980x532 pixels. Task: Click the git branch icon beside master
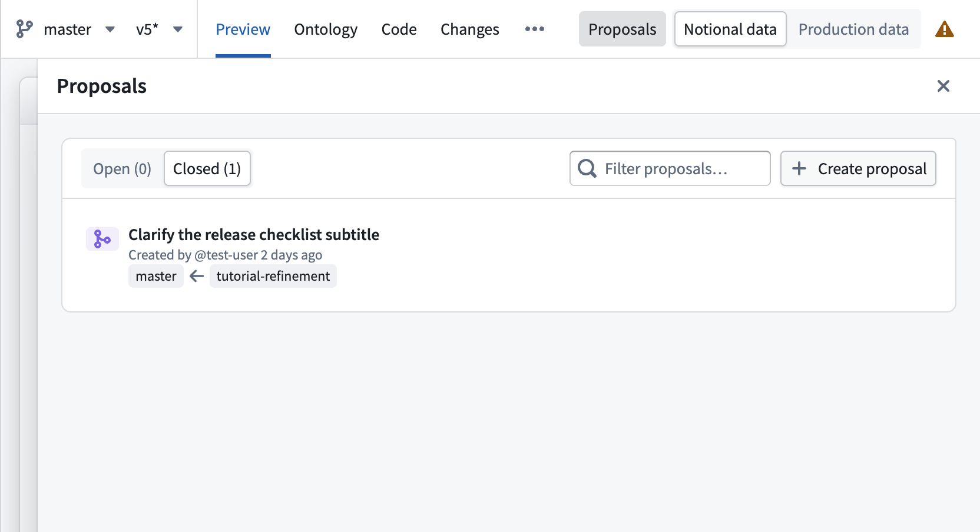click(x=24, y=29)
